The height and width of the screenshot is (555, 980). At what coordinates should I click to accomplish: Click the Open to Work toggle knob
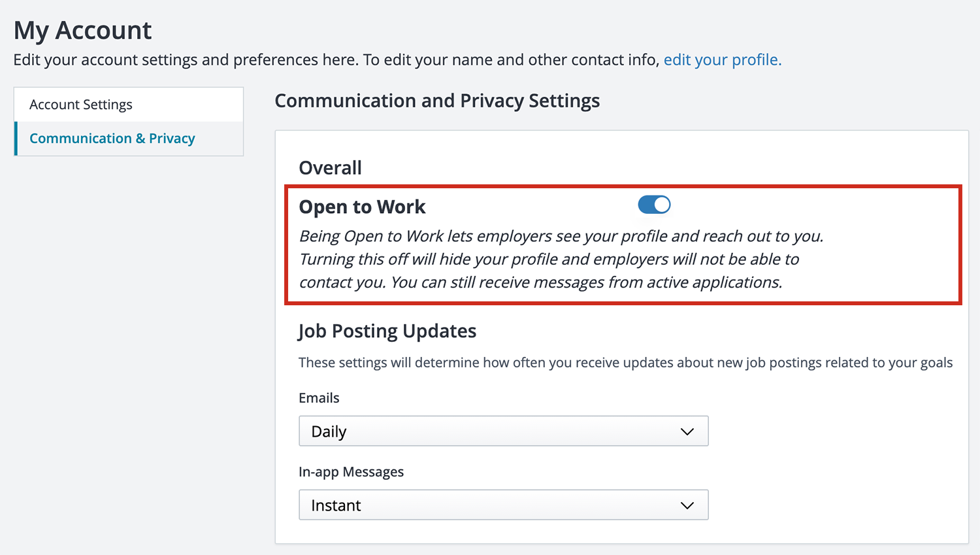[x=661, y=205]
